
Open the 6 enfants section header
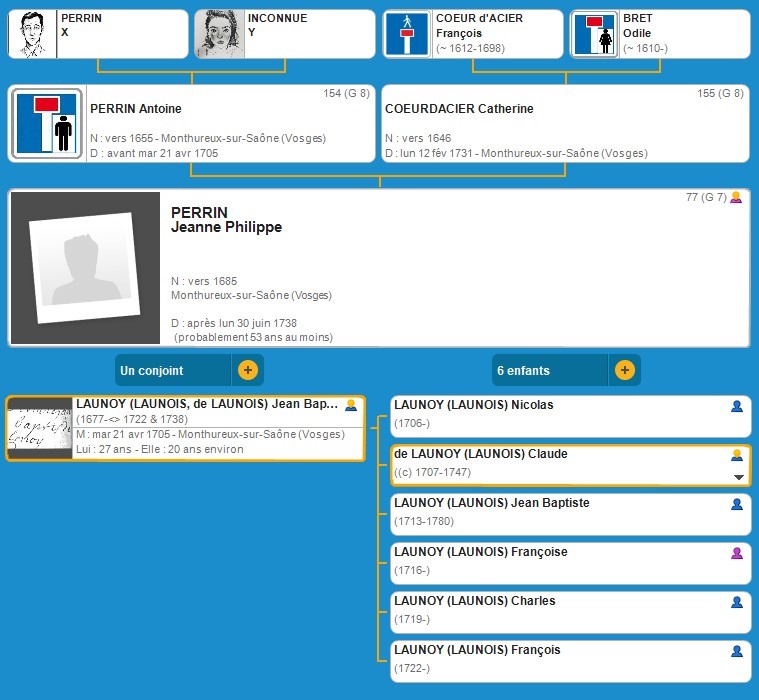tap(550, 370)
